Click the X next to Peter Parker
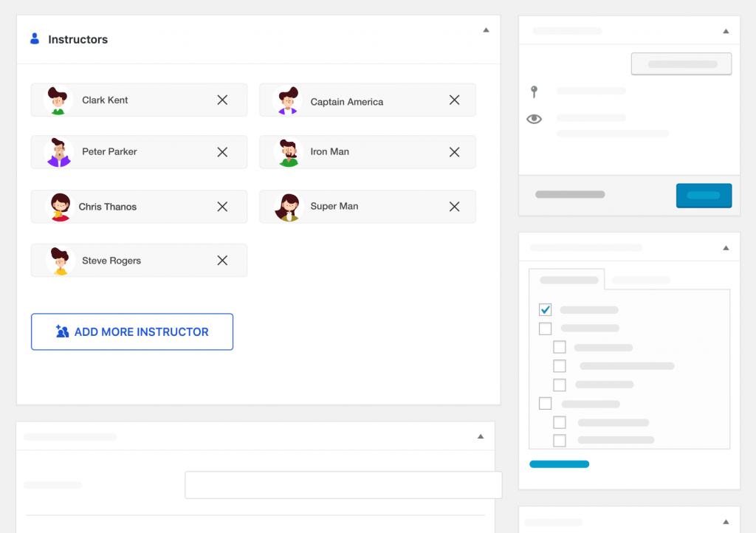 pyautogui.click(x=222, y=152)
